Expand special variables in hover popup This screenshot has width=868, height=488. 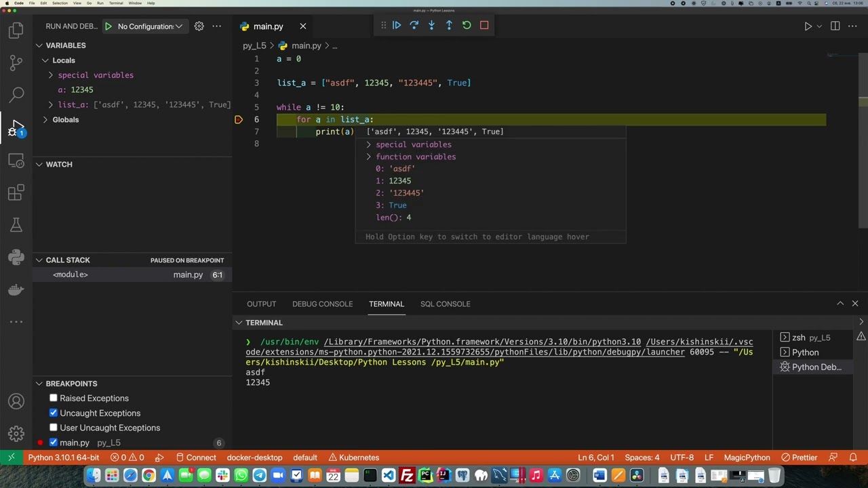(408, 144)
